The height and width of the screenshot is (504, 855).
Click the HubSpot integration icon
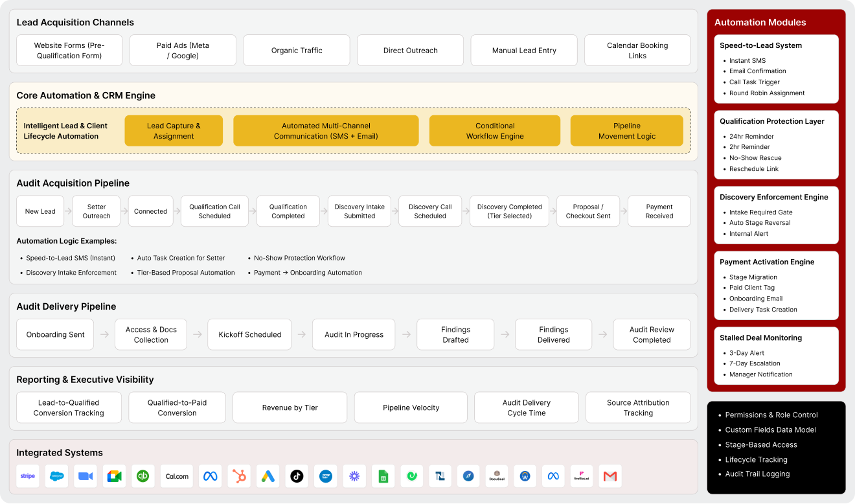coord(239,476)
